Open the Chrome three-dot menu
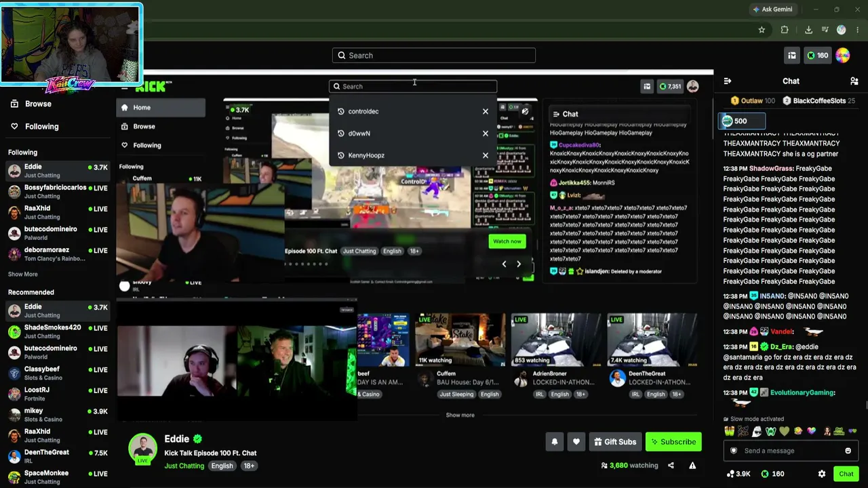The width and height of the screenshot is (868, 488). click(x=858, y=30)
